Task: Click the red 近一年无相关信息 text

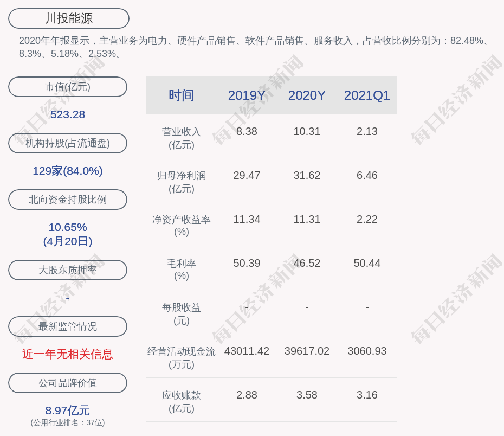Action: coord(68,354)
